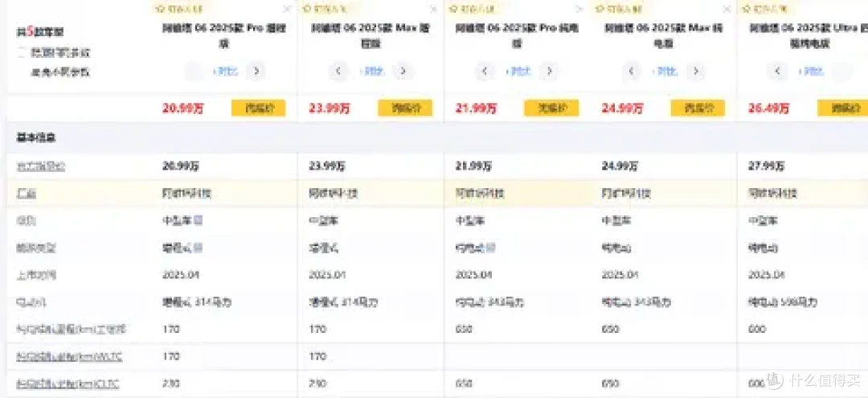Viewport: 868px width, 398px height.
Task: Move Max 纯电版 column left with arrow
Action: pyautogui.click(x=632, y=72)
